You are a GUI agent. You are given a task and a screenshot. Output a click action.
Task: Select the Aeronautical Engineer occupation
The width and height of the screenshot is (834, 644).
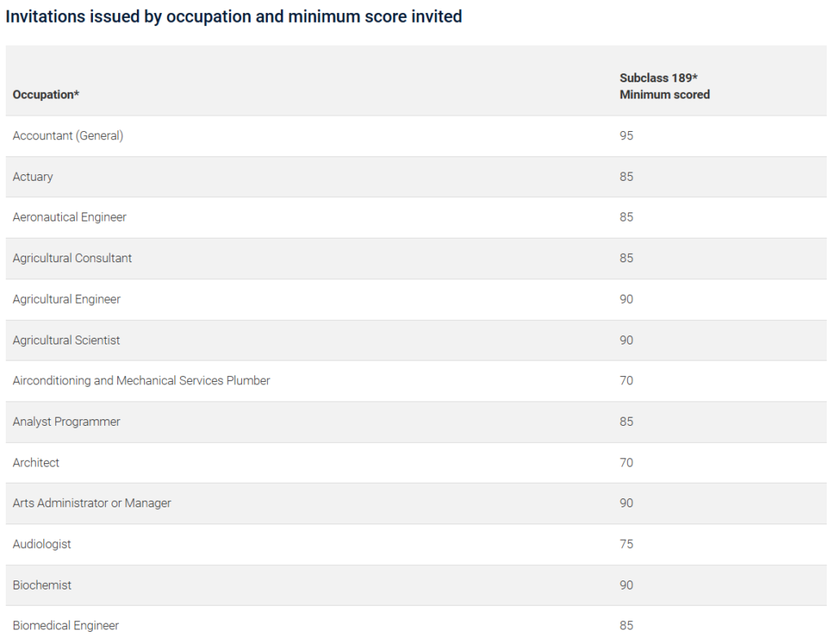(70, 217)
